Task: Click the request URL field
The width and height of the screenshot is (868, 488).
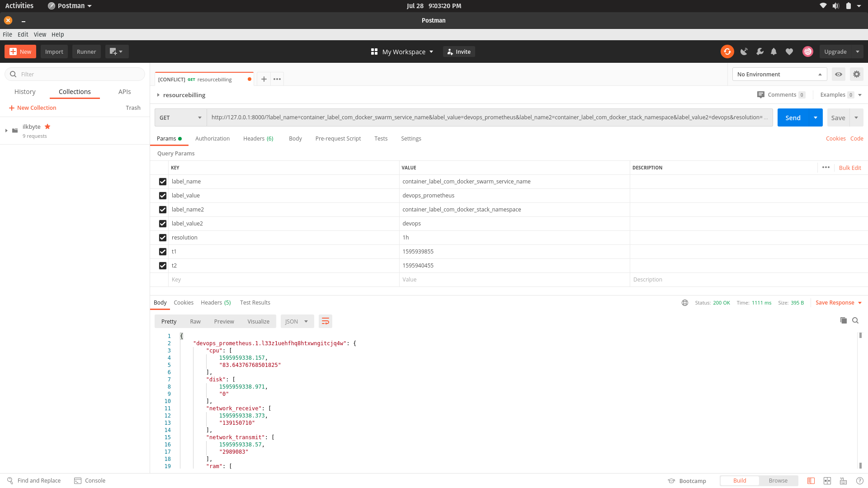Action: 488,117
